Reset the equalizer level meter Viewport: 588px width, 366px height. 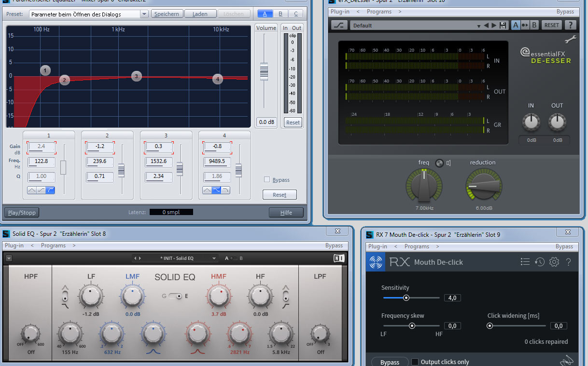293,122
